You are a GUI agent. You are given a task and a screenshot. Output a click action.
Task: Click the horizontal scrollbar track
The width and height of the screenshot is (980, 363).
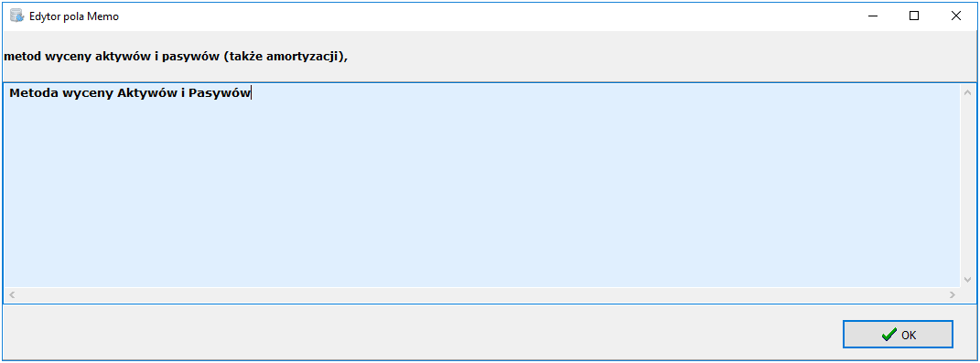(481, 295)
